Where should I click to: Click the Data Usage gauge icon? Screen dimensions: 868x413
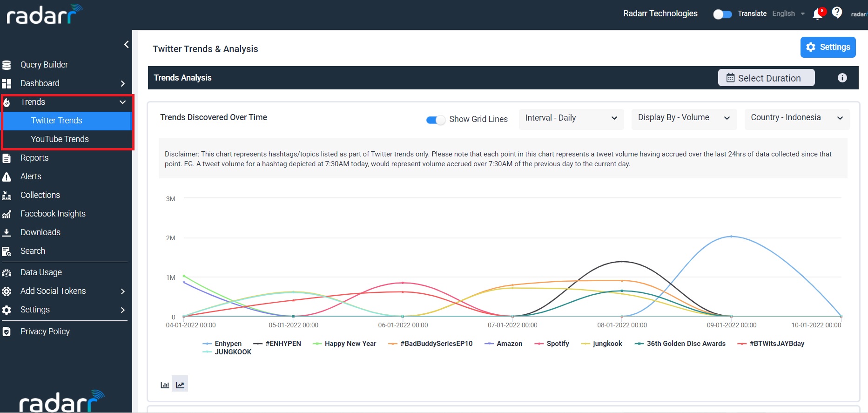point(7,272)
